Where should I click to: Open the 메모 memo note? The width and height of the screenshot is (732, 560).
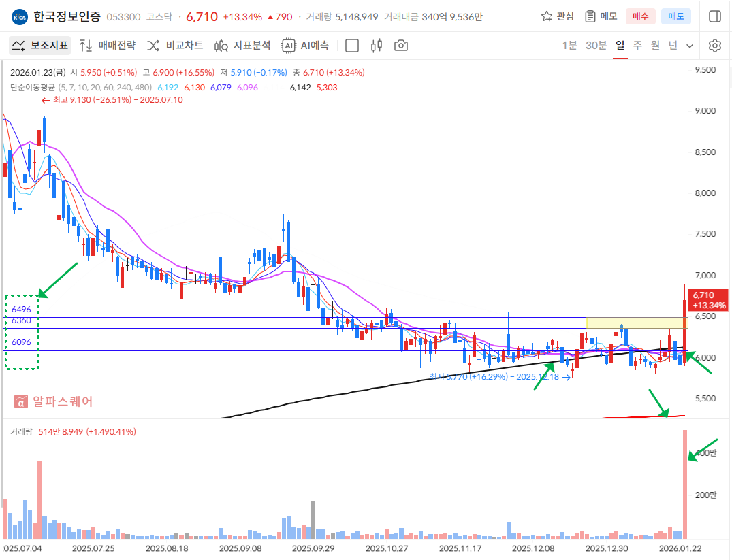tap(601, 16)
